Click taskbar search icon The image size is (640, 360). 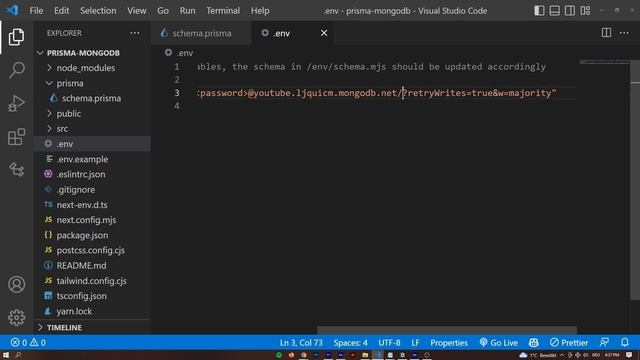point(18,355)
